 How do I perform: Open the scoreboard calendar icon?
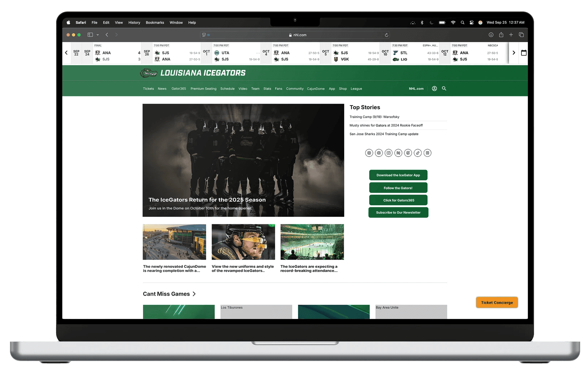(524, 53)
